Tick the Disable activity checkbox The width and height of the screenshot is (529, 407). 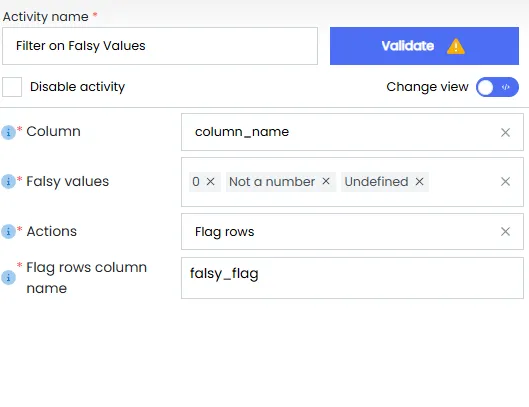12,87
